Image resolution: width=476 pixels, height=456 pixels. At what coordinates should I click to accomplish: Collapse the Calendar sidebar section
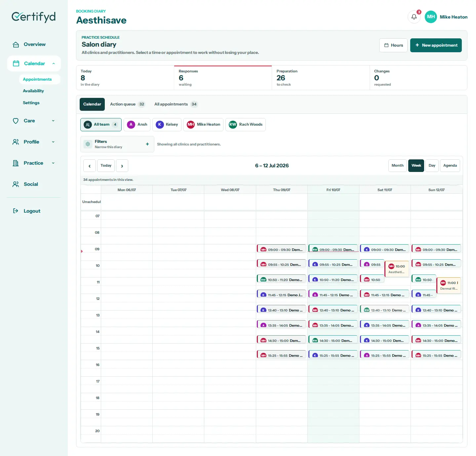coord(54,63)
